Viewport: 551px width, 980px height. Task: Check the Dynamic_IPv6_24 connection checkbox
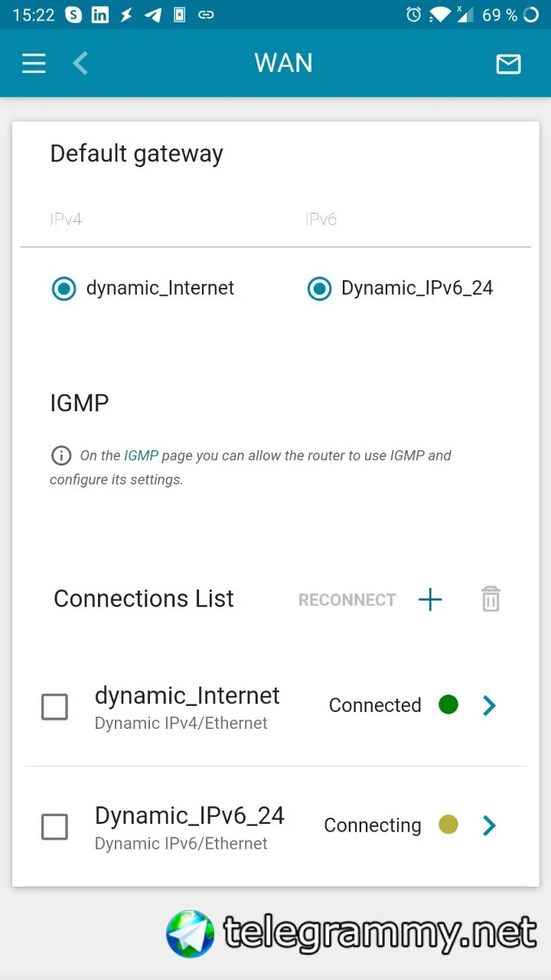[x=54, y=827]
